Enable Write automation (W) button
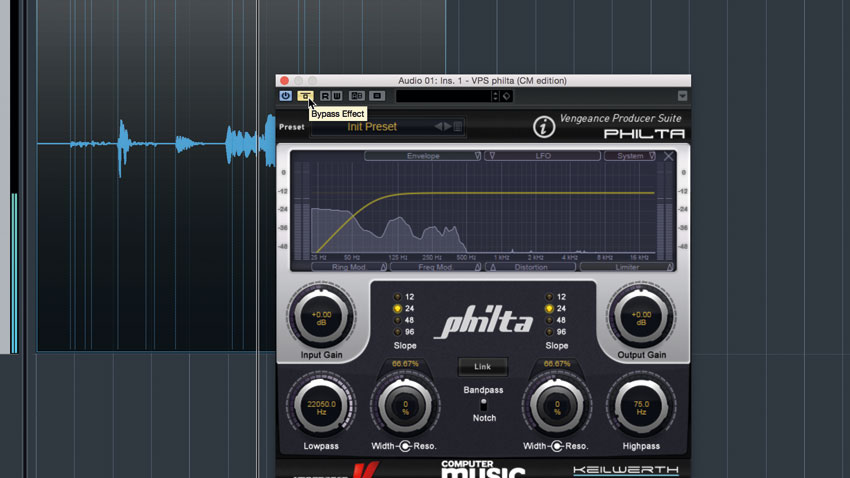 click(x=337, y=96)
